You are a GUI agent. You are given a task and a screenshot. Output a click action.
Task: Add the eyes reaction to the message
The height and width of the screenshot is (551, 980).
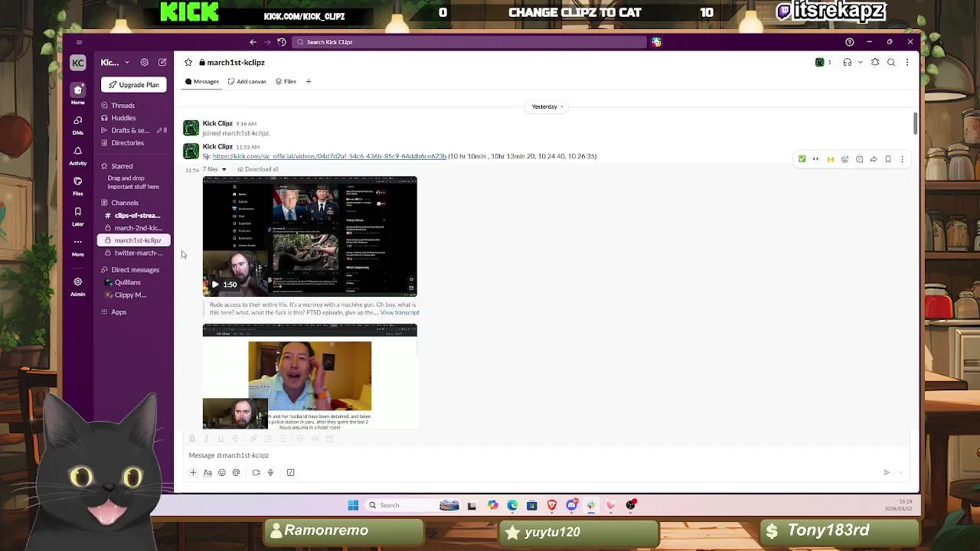pyautogui.click(x=816, y=159)
